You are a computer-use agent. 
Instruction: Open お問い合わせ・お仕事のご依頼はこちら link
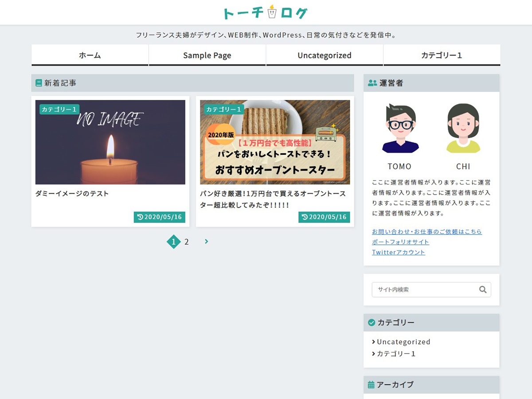click(427, 232)
